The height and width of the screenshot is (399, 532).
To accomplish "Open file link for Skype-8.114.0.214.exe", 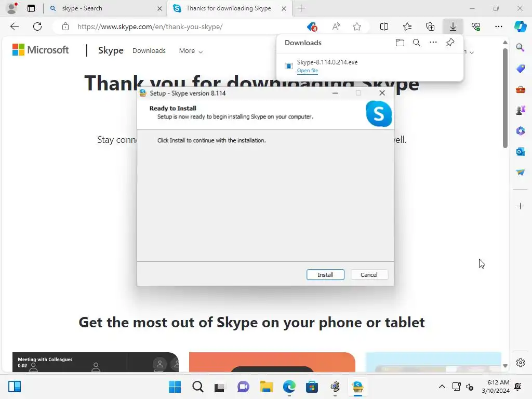I will (308, 71).
